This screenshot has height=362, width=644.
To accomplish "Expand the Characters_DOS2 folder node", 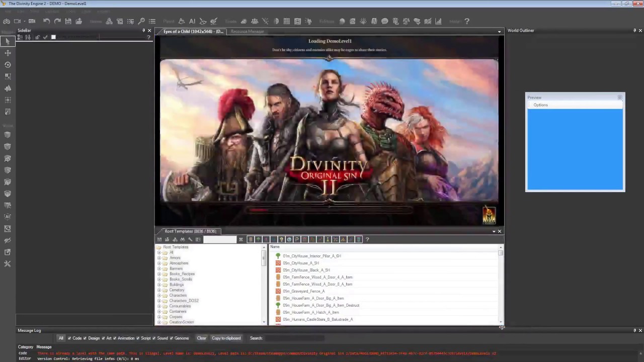I will [x=159, y=301].
